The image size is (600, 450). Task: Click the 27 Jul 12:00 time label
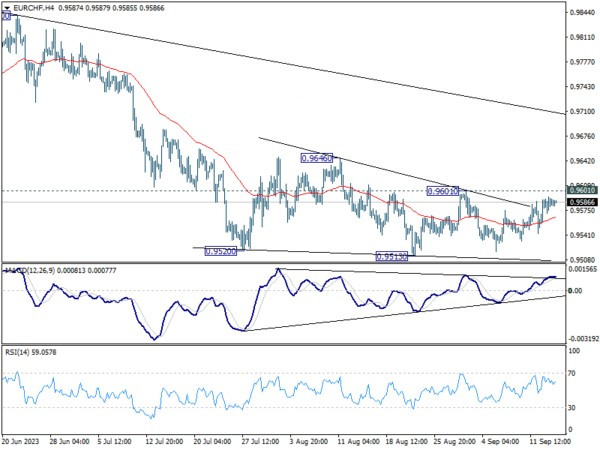click(x=260, y=441)
